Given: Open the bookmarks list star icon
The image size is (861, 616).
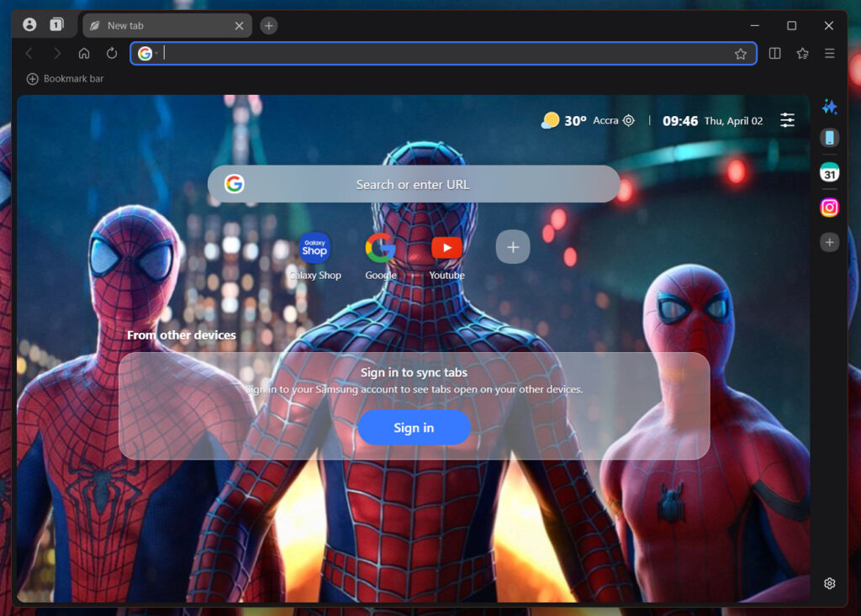Looking at the screenshot, I should click(802, 54).
